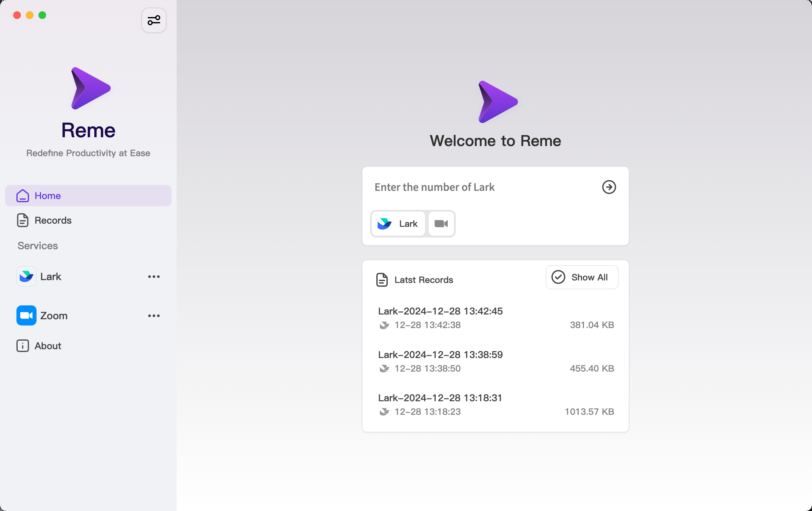Image resolution: width=812 pixels, height=511 pixels.
Task: Switch to Zoom camera toggle
Action: coord(441,223)
